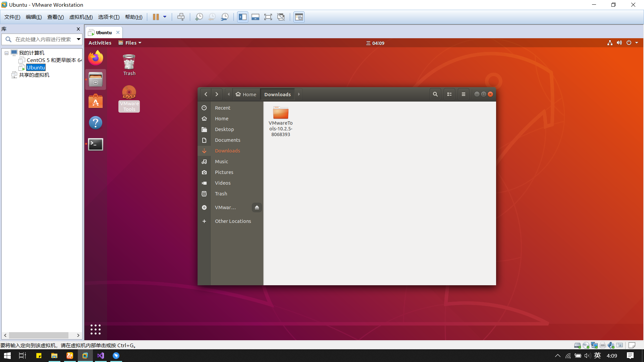Revert the VM to previous snapshot
The height and width of the screenshot is (362, 644).
coord(212,17)
